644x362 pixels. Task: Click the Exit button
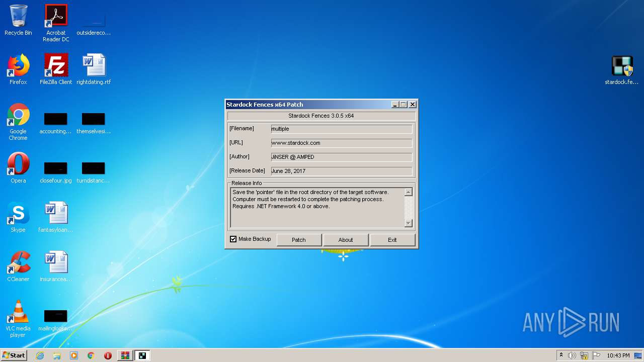click(x=392, y=240)
